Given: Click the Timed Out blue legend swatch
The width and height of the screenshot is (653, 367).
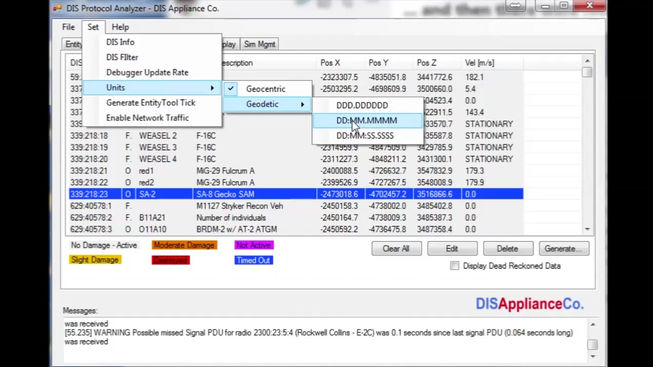Looking at the screenshot, I should pos(253,260).
